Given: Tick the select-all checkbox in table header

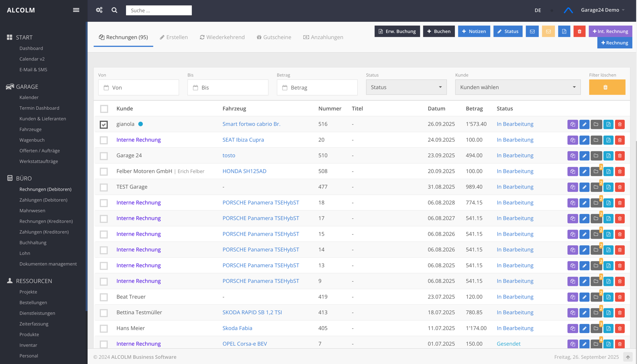Looking at the screenshot, I should [104, 109].
